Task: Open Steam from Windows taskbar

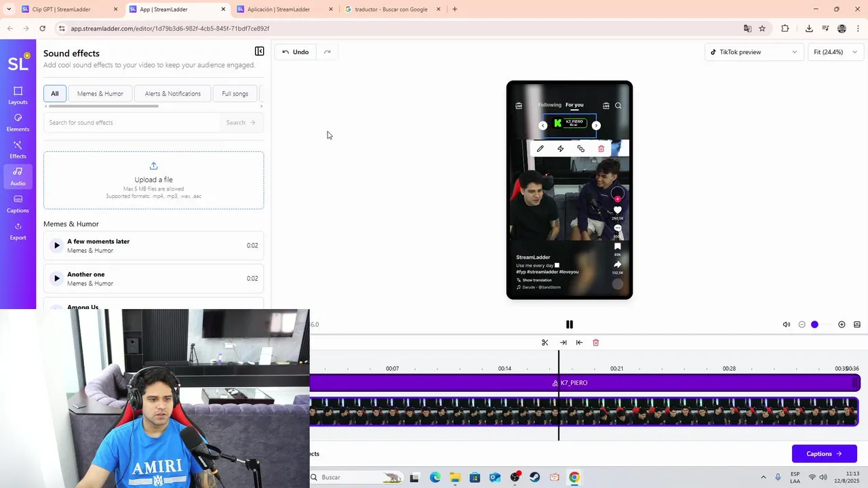Action: 535,477
